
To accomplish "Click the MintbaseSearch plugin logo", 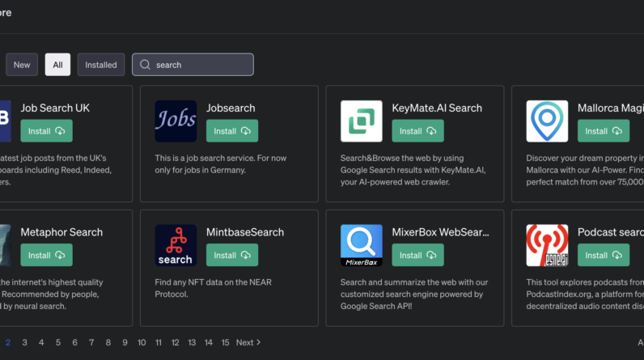I will click(x=176, y=245).
